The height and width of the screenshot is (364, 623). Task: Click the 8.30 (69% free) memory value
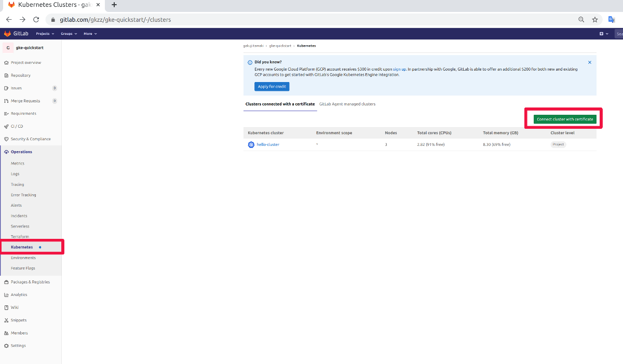click(496, 144)
